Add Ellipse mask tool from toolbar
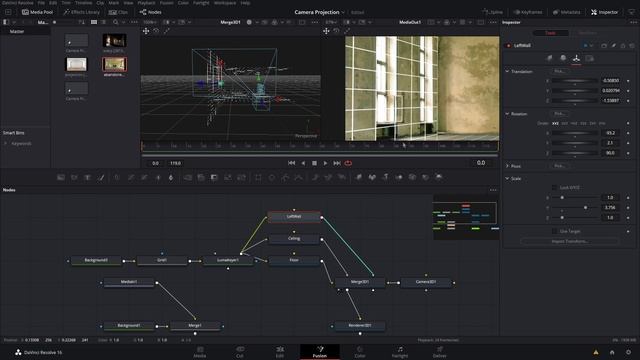 (271, 177)
